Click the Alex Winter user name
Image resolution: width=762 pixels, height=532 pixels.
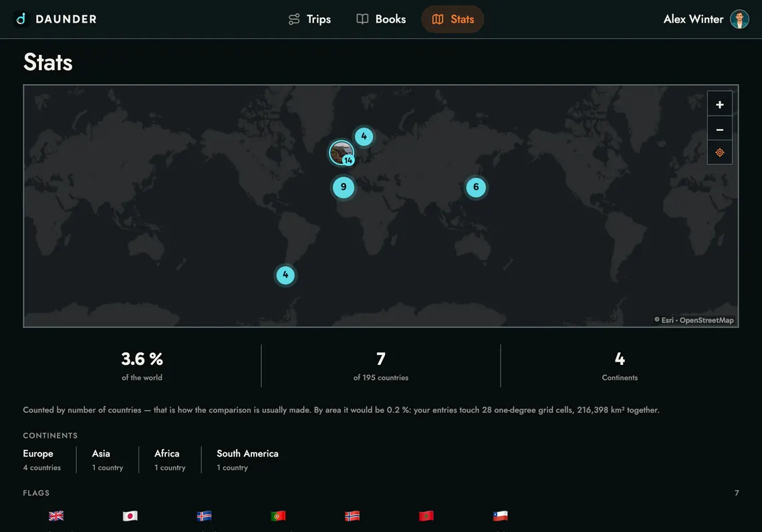693,19
